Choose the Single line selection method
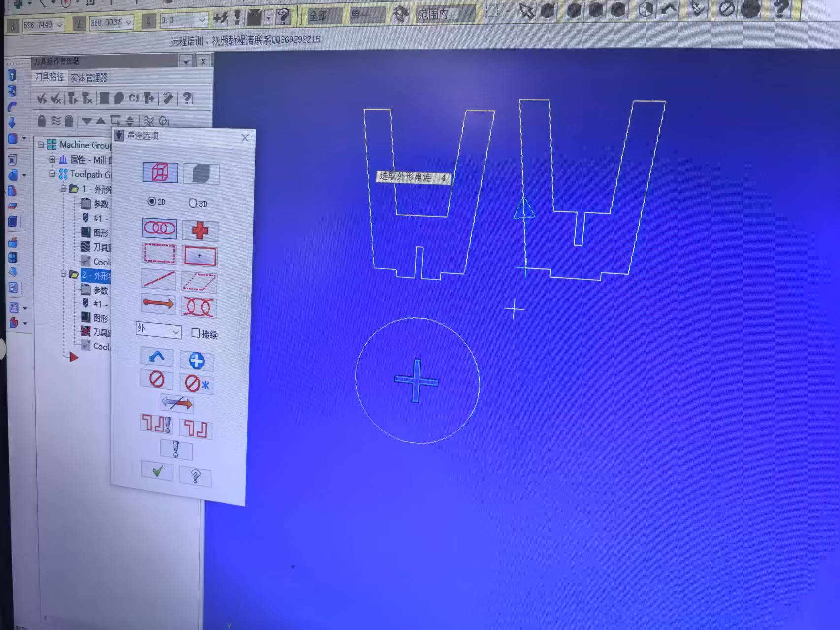 point(159,279)
